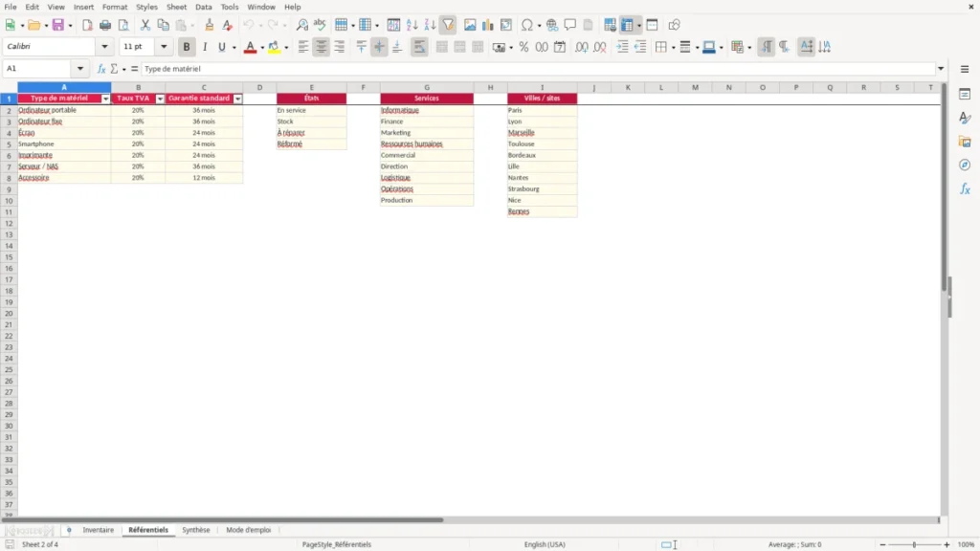Viewport: 980px width, 551px height.
Task: Click the Print icon
Action: 105,25
